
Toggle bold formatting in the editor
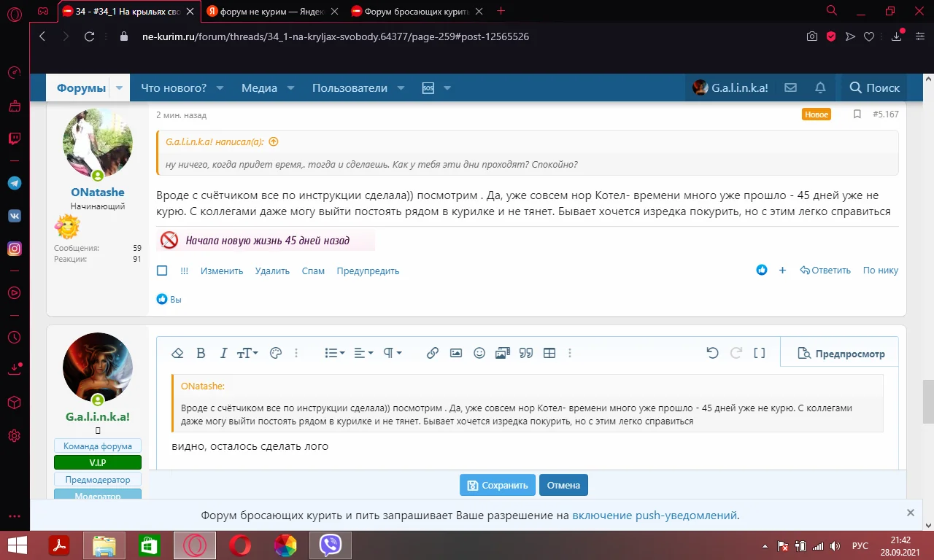click(201, 353)
